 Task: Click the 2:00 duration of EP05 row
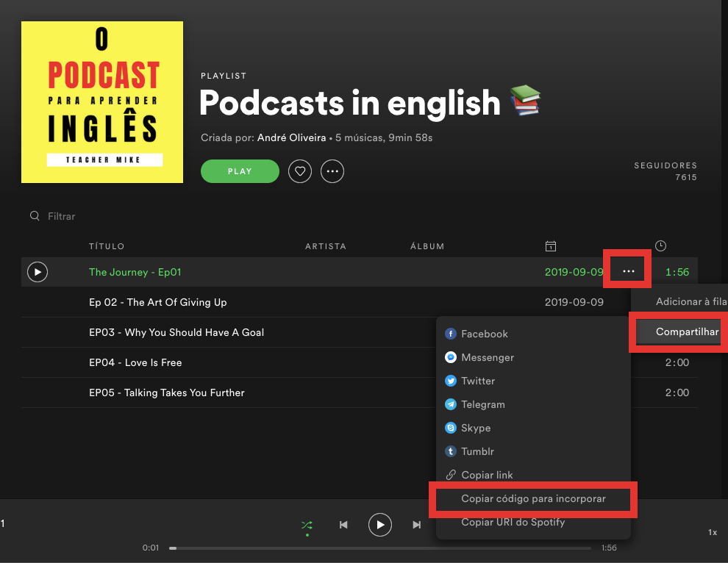[677, 392]
